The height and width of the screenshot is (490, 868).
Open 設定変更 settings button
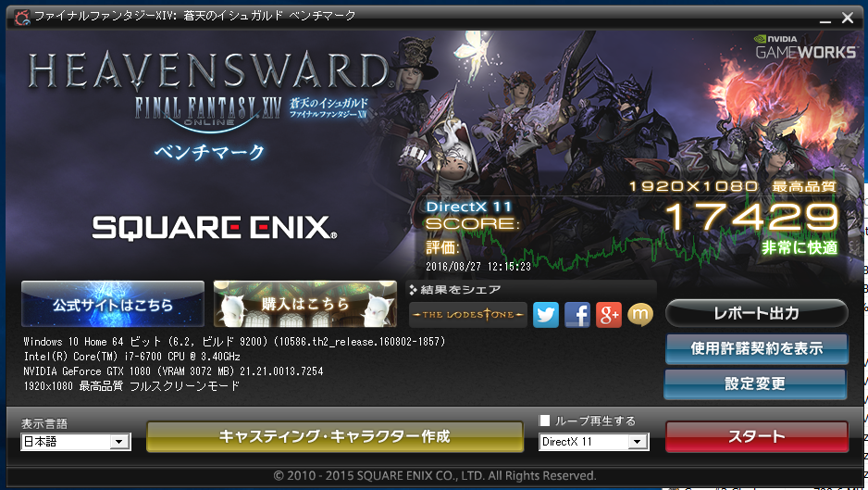pyautogui.click(x=755, y=383)
